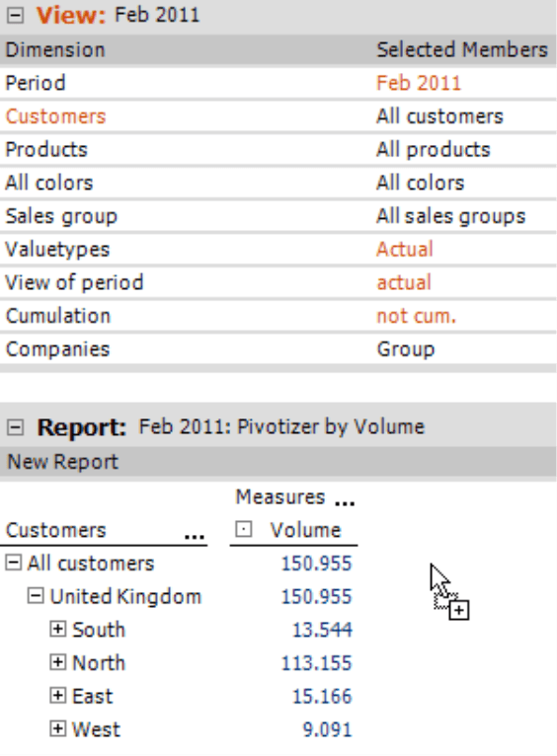Screen dimensions: 557x756
Task: Click the New Report bar
Action: (x=278, y=462)
